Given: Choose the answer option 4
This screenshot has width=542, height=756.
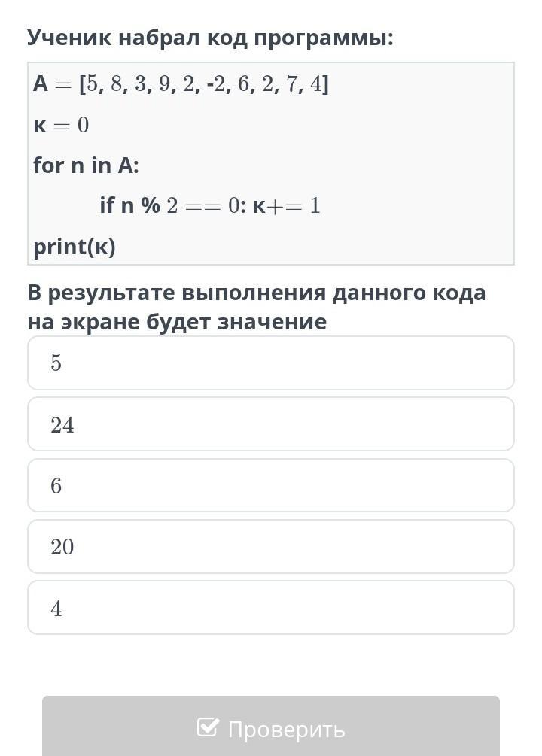Looking at the screenshot, I should click(x=270, y=608).
